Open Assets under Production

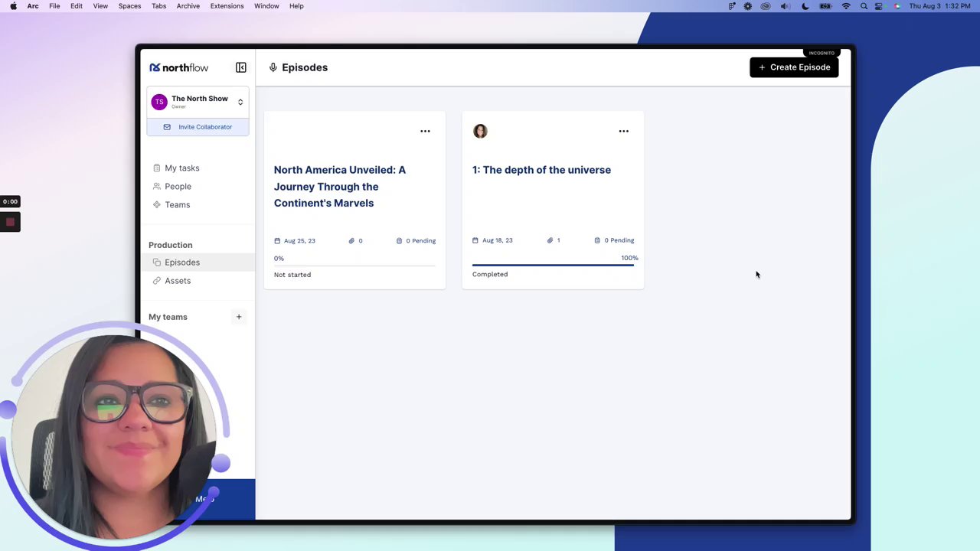click(x=178, y=281)
